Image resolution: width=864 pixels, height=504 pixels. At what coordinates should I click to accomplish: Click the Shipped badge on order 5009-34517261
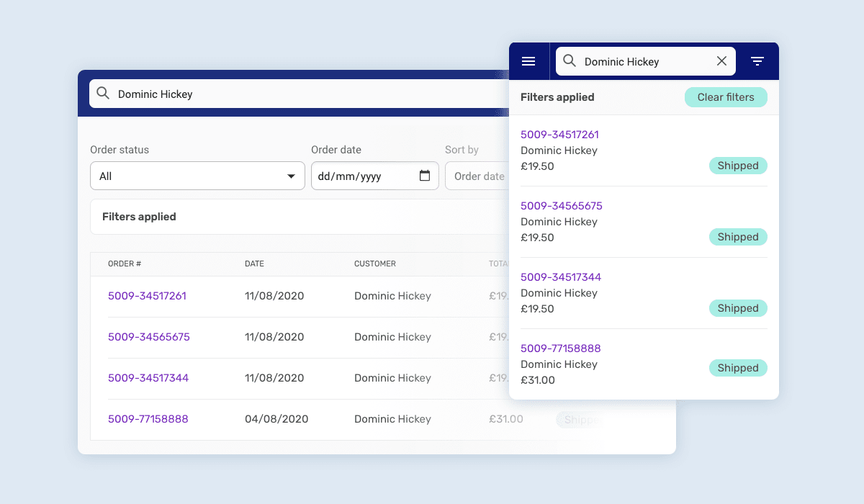coord(738,165)
